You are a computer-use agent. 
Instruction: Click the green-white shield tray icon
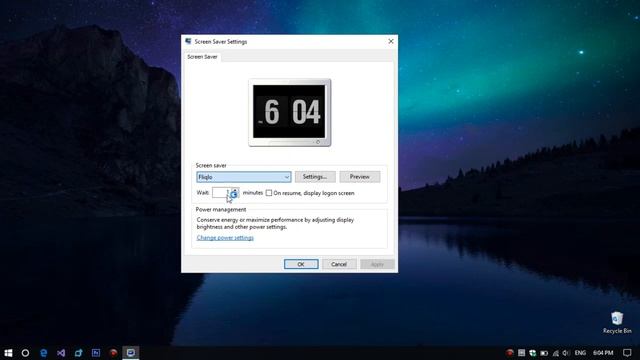coord(533,353)
